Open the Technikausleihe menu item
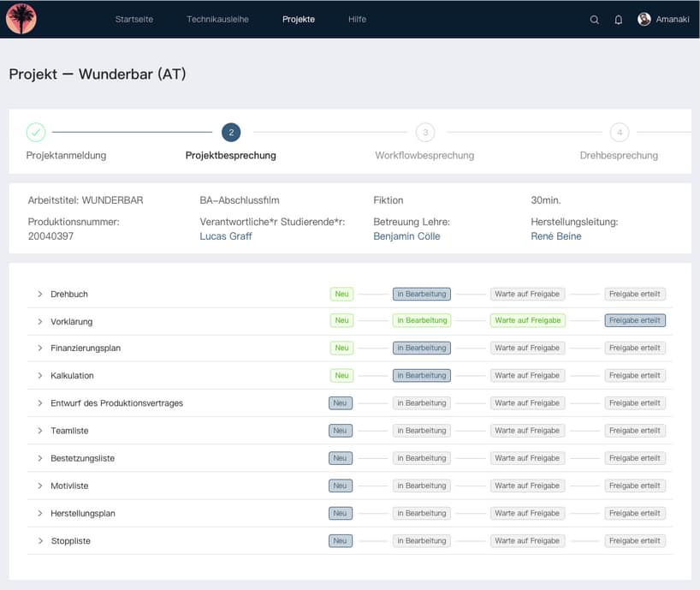Image resolution: width=700 pixels, height=590 pixels. 217,19
